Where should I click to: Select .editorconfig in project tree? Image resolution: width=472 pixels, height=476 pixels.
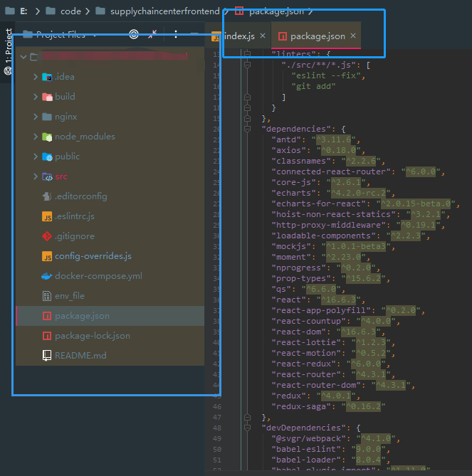80,196
